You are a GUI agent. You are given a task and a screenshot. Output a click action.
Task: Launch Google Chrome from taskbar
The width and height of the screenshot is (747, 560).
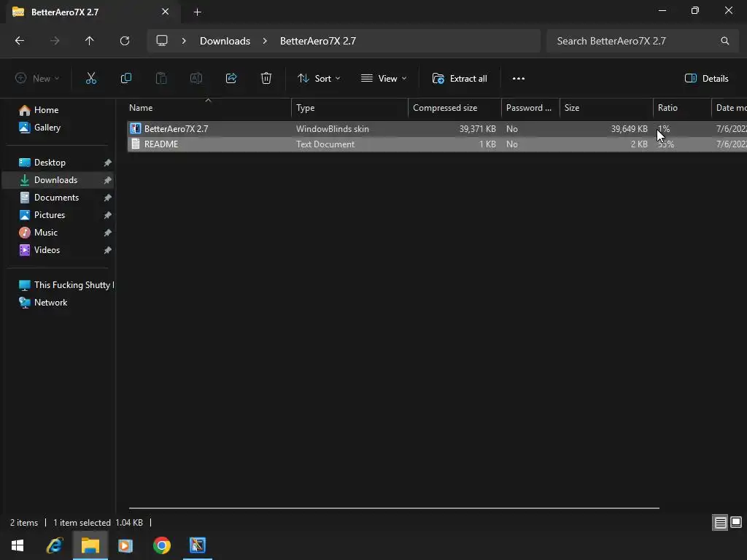click(161, 545)
